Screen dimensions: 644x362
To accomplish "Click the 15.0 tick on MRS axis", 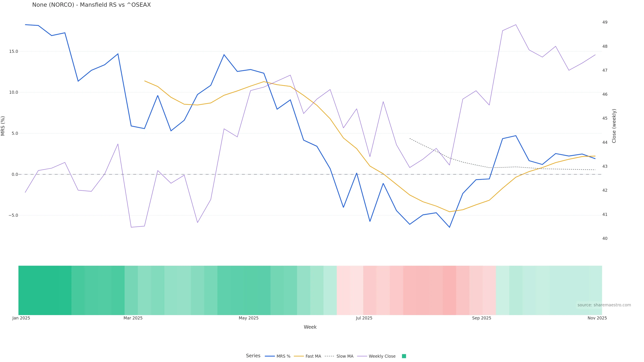I will [13, 51].
